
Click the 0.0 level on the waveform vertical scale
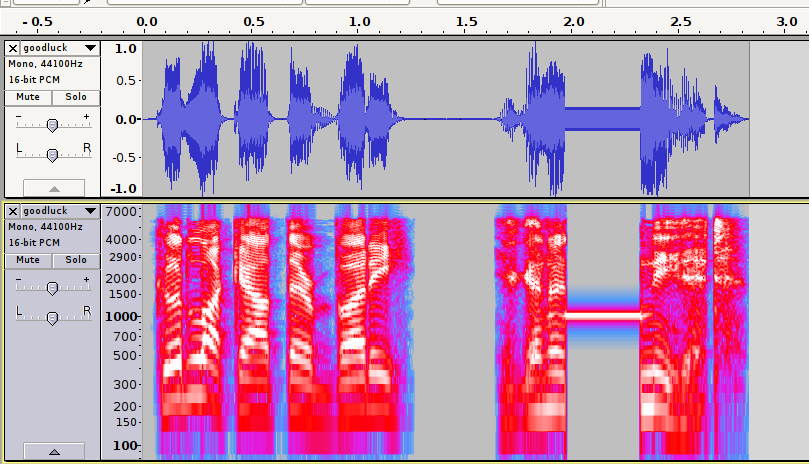point(125,119)
